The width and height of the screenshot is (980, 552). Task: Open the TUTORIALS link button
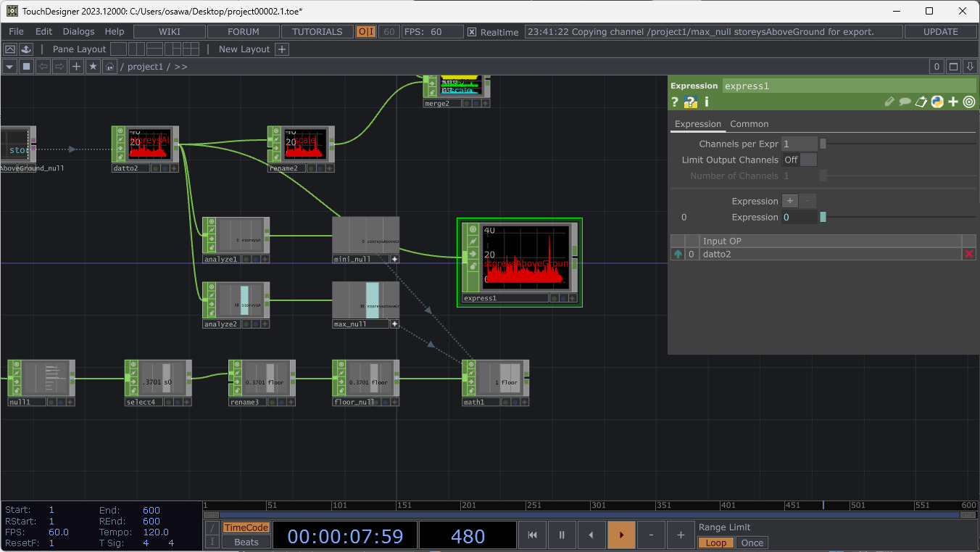pyautogui.click(x=317, y=32)
